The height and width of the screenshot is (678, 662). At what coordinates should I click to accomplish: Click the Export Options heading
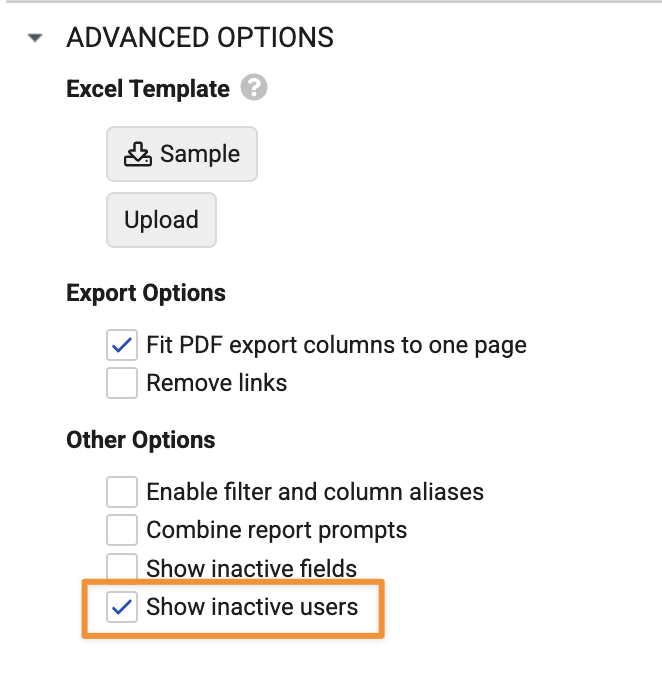pyautogui.click(x=146, y=294)
